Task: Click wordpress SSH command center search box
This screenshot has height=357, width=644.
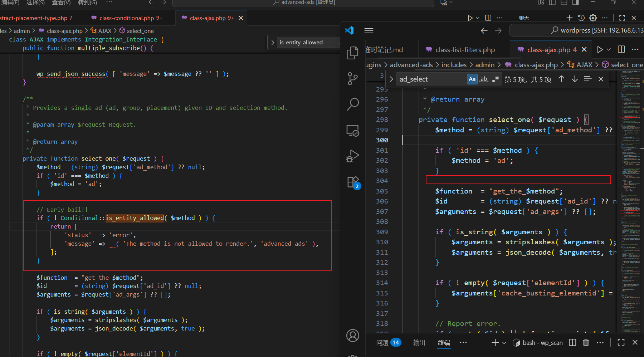Action: pyautogui.click(x=577, y=30)
